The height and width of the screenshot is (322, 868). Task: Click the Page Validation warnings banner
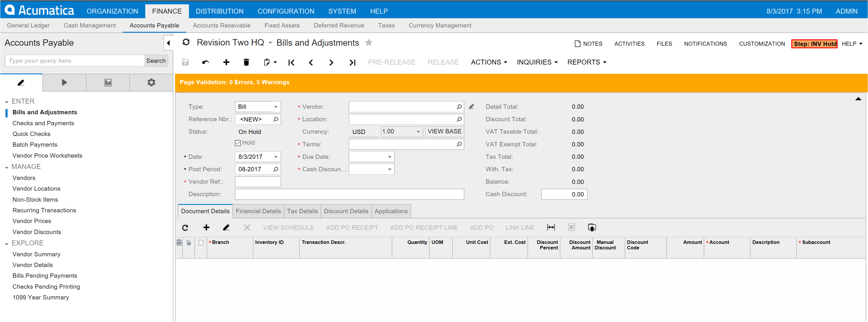[521, 82]
